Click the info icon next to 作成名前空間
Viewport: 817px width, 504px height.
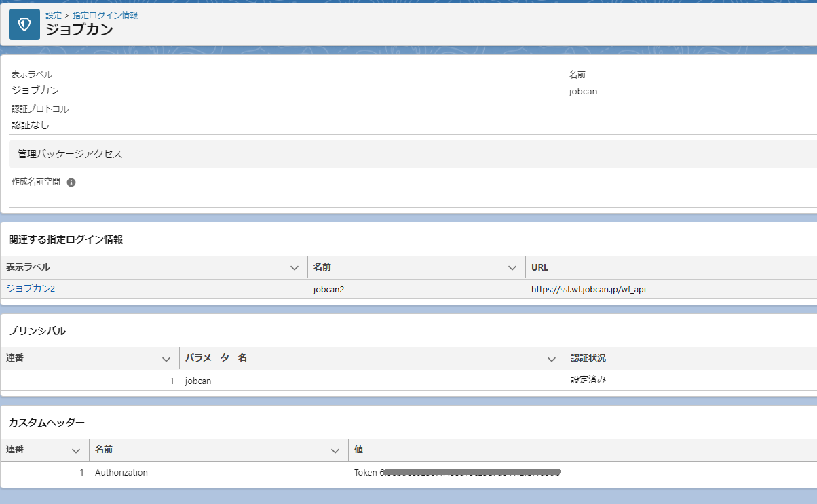[71, 182]
